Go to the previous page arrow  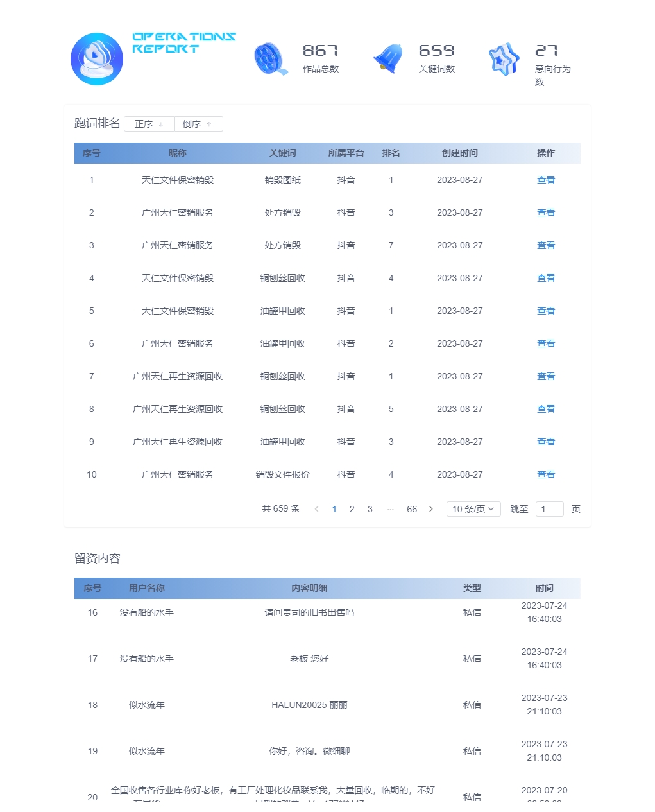[316, 509]
